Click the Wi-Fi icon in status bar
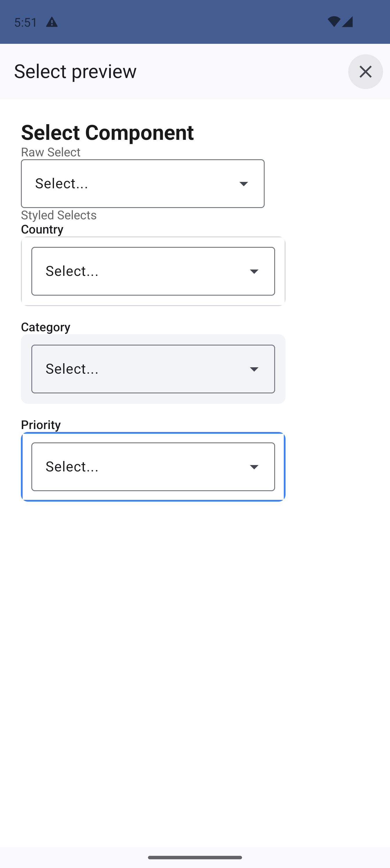 (x=334, y=22)
